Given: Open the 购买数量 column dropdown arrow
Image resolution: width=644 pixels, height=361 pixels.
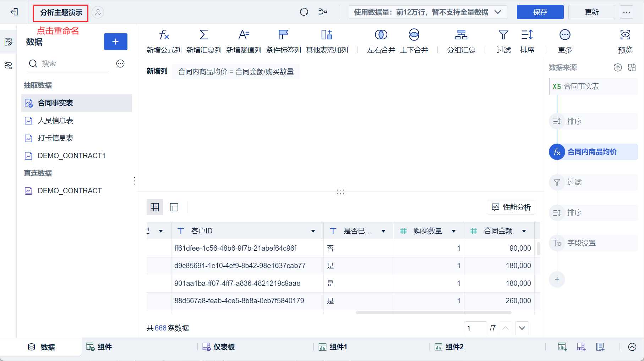Looking at the screenshot, I should pyautogui.click(x=454, y=231).
